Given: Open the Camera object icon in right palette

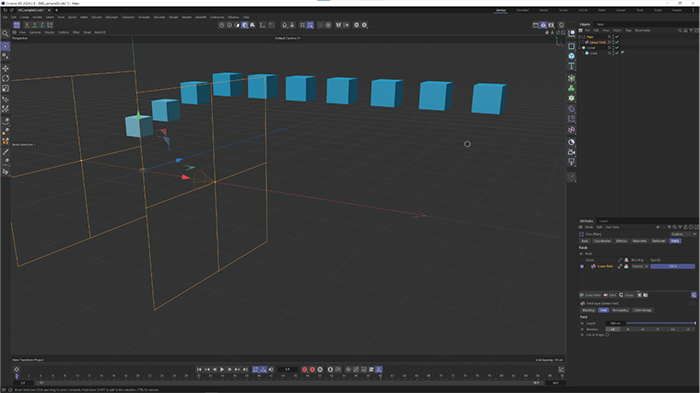Looking at the screenshot, I should pos(571,152).
